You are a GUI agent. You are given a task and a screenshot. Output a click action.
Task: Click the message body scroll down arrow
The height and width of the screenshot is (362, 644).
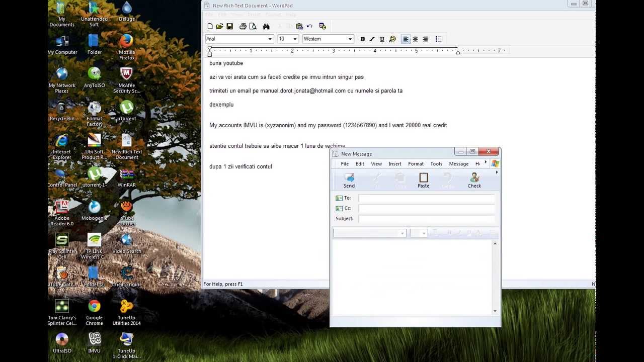pyautogui.click(x=495, y=311)
